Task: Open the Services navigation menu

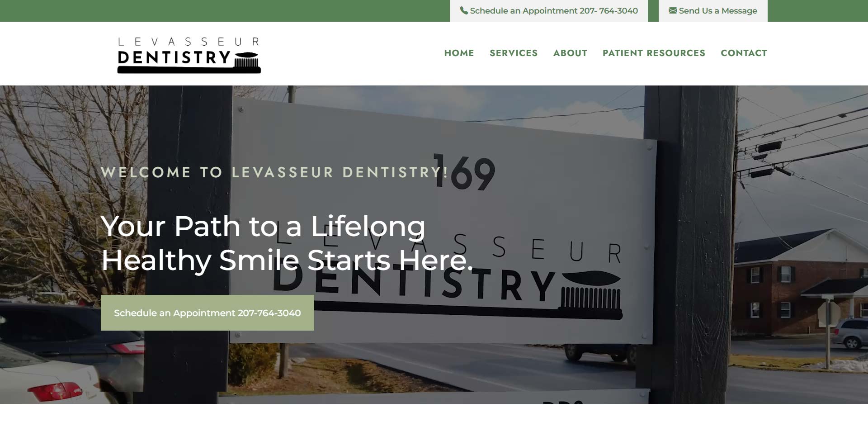Action: coord(514,53)
